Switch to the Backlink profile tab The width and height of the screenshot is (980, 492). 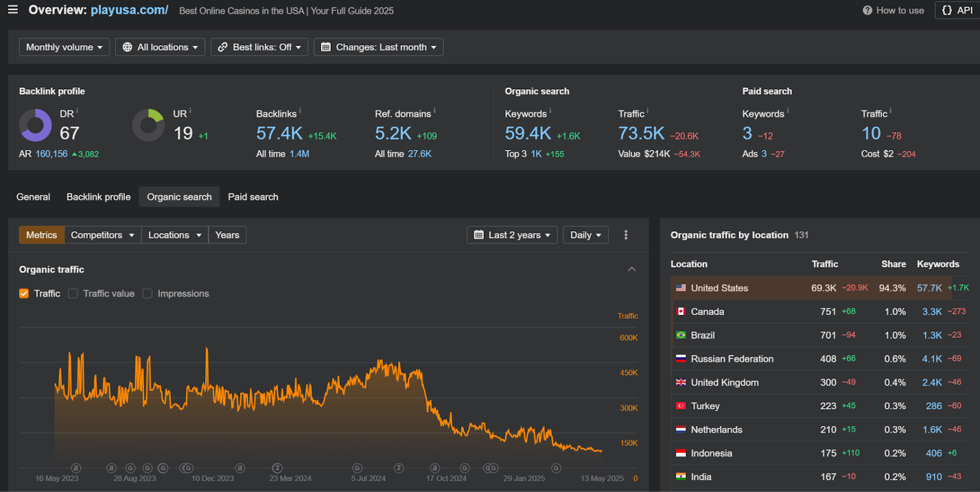click(x=99, y=197)
